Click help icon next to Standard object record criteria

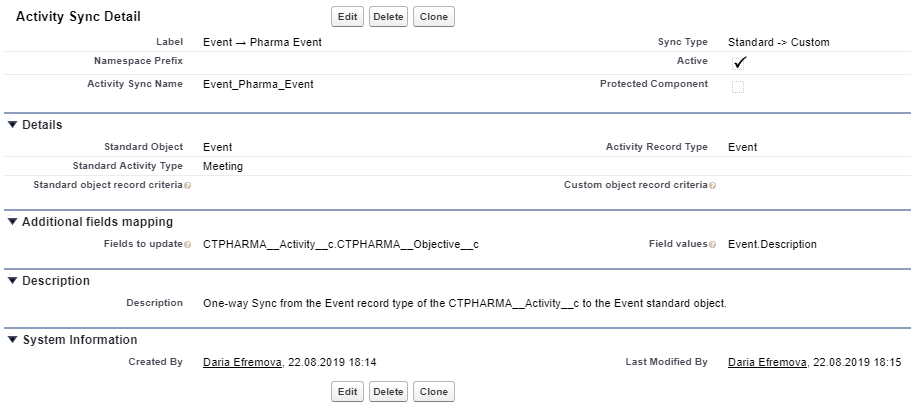tap(188, 186)
